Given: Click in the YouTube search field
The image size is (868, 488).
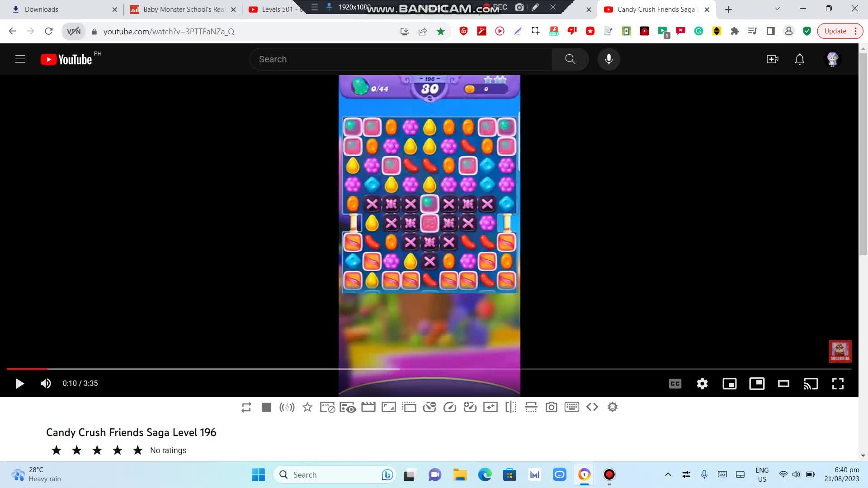Looking at the screenshot, I should (401, 59).
